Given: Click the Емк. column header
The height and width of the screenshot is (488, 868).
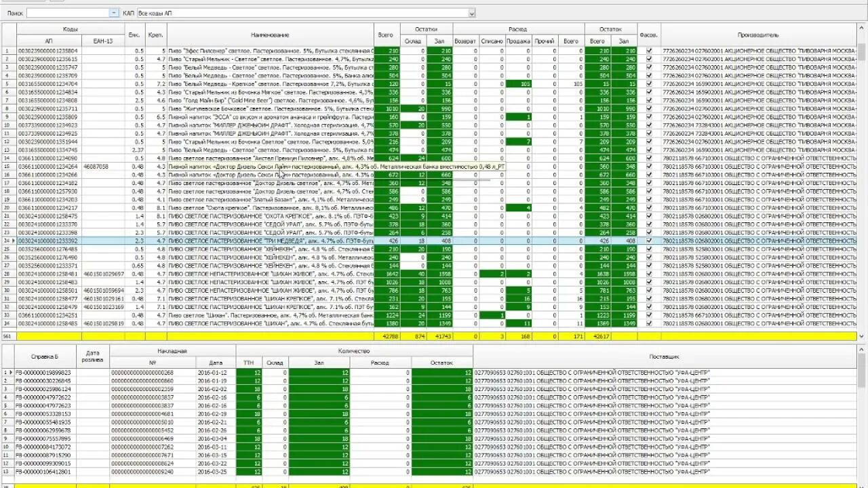Looking at the screenshot, I should click(x=135, y=34).
